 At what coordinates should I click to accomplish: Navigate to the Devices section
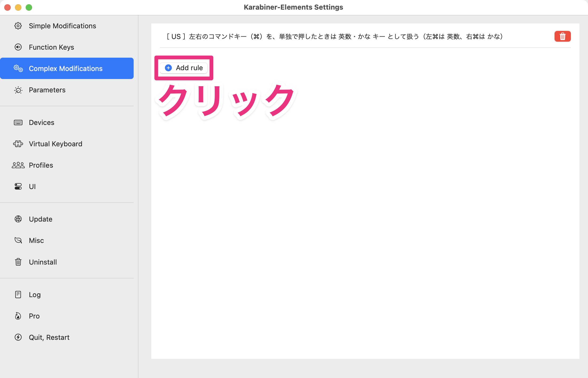(41, 122)
